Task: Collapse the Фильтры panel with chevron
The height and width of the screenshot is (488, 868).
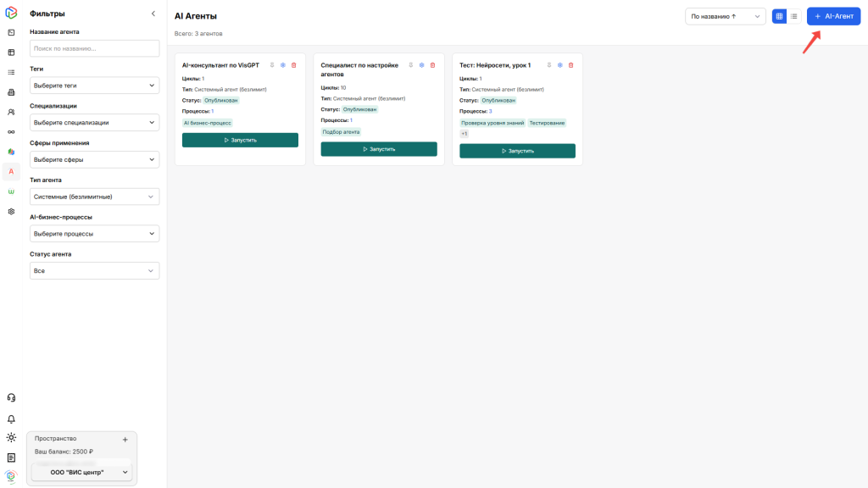Action: pos(153,14)
